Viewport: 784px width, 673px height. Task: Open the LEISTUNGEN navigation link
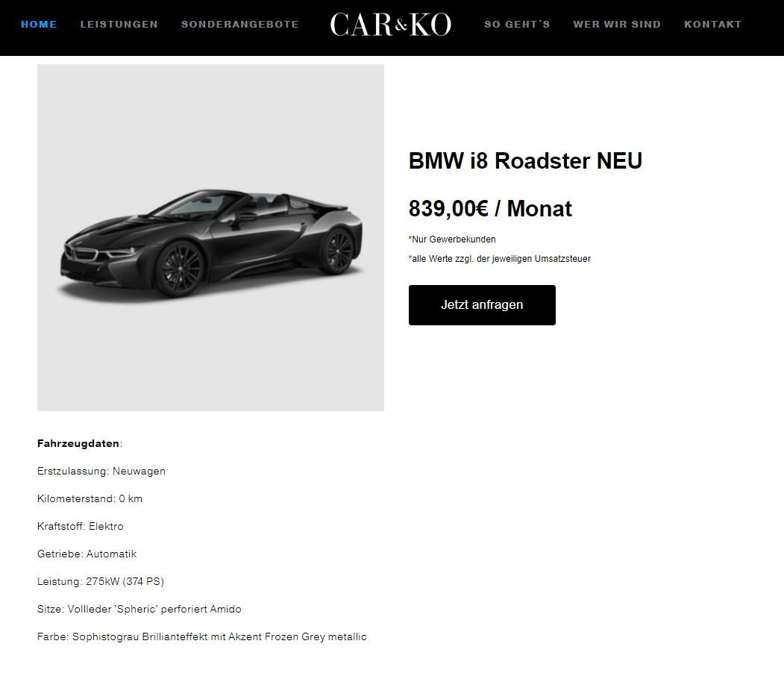[x=119, y=25]
